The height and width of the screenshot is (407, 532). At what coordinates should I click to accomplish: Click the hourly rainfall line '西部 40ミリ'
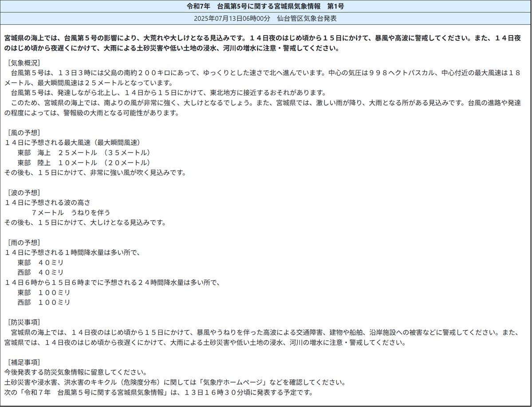41,273
